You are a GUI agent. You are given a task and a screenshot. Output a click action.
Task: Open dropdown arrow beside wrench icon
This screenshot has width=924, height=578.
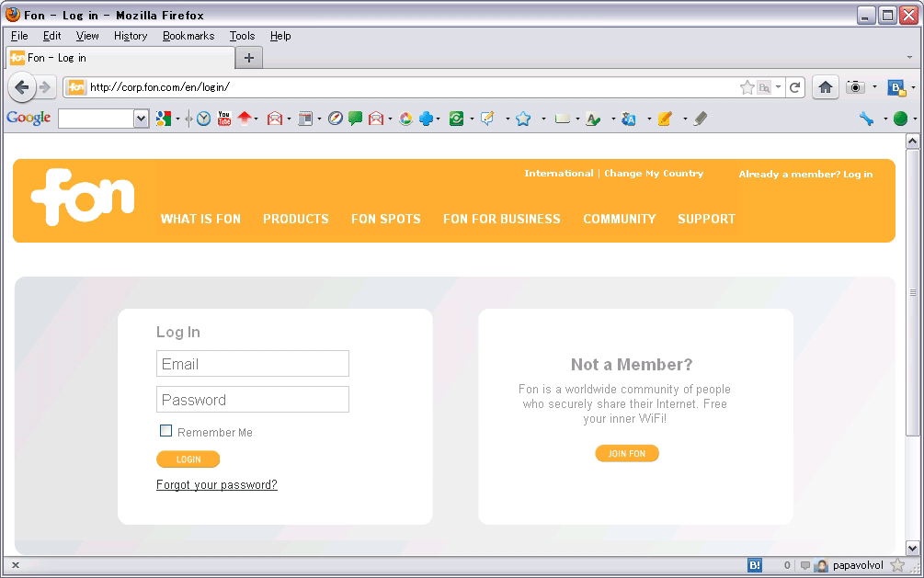885,119
